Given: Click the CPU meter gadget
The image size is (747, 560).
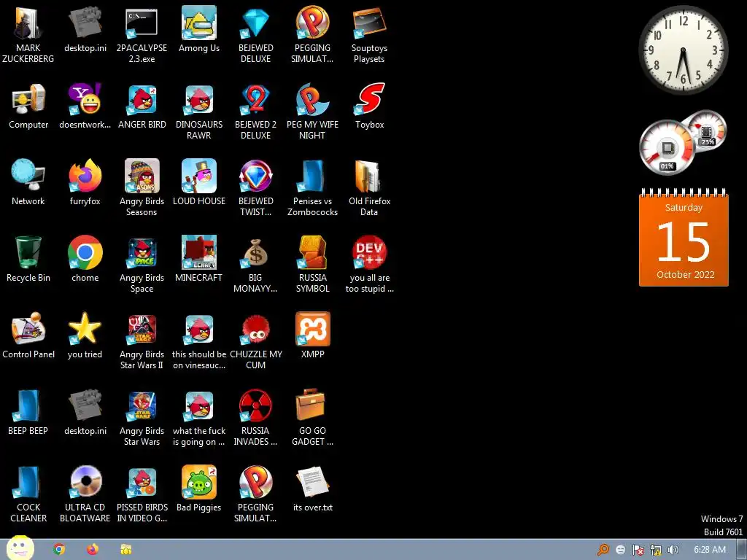Looking at the screenshot, I should click(x=667, y=148).
